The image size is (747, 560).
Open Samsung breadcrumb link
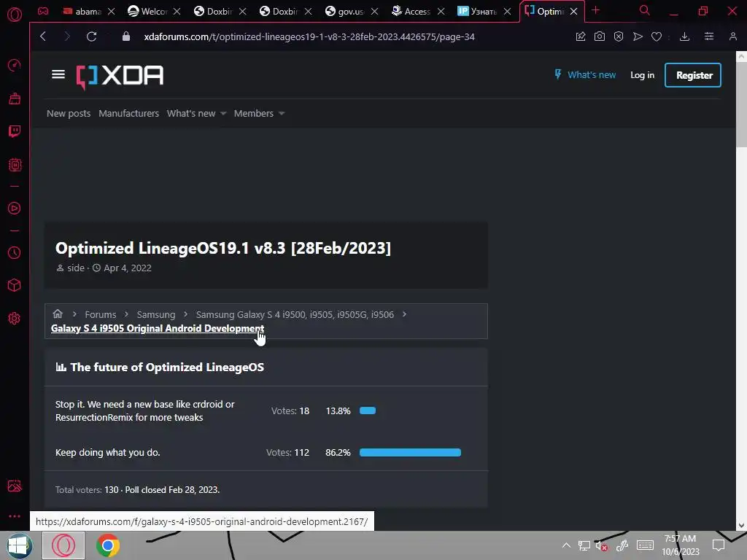tap(156, 315)
